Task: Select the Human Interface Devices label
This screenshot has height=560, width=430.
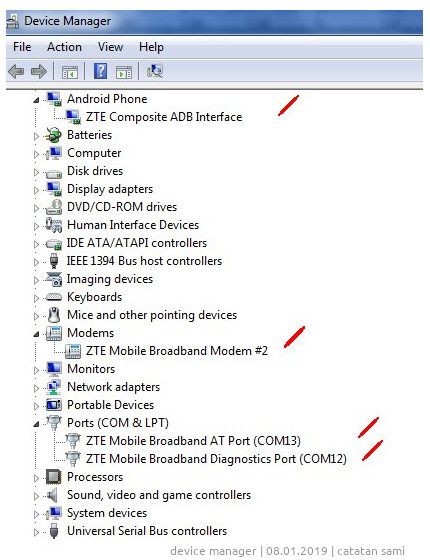Action: coord(133,225)
